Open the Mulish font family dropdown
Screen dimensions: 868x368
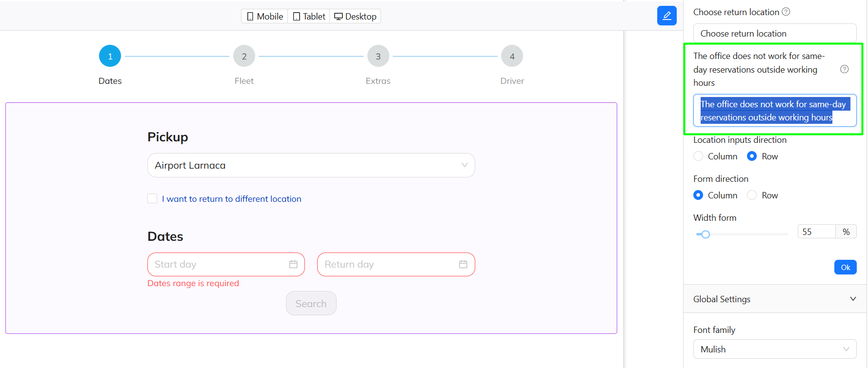[774, 349]
